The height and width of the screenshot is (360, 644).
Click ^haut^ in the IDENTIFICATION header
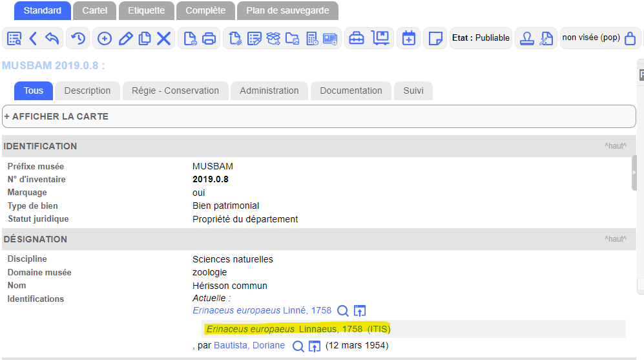615,146
